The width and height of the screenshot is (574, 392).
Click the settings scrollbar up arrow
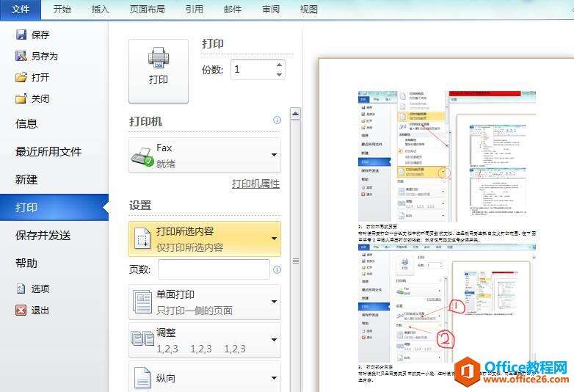295,114
